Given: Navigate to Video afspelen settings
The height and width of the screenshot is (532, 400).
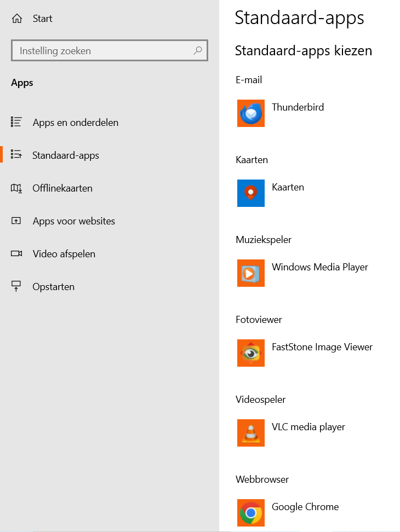Looking at the screenshot, I should tap(64, 254).
